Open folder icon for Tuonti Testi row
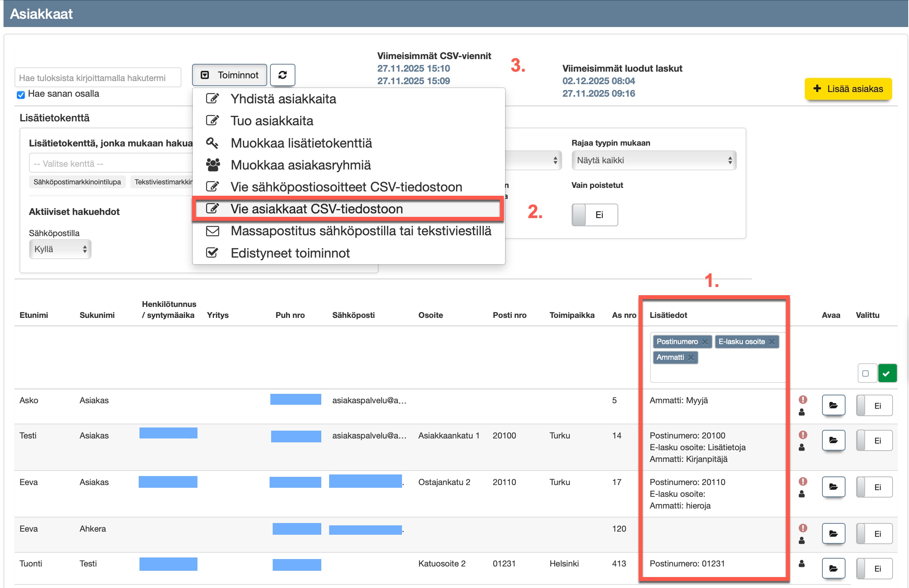Image resolution: width=909 pixels, height=588 pixels. click(x=833, y=568)
